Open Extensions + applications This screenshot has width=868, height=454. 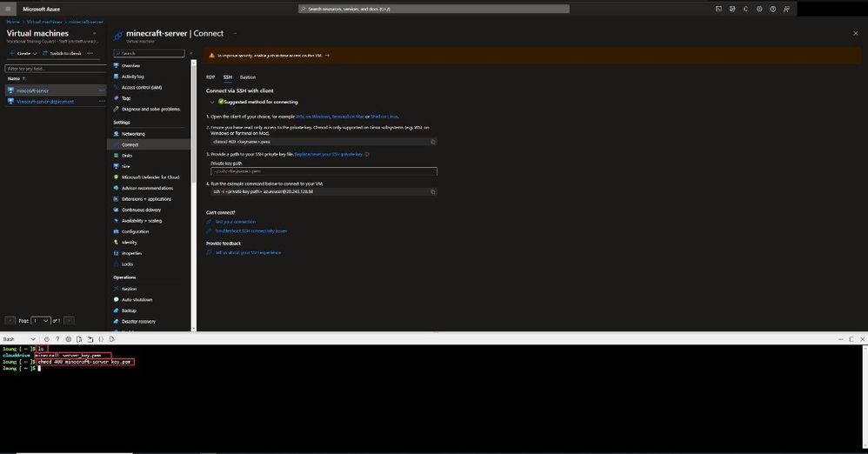[x=146, y=199]
